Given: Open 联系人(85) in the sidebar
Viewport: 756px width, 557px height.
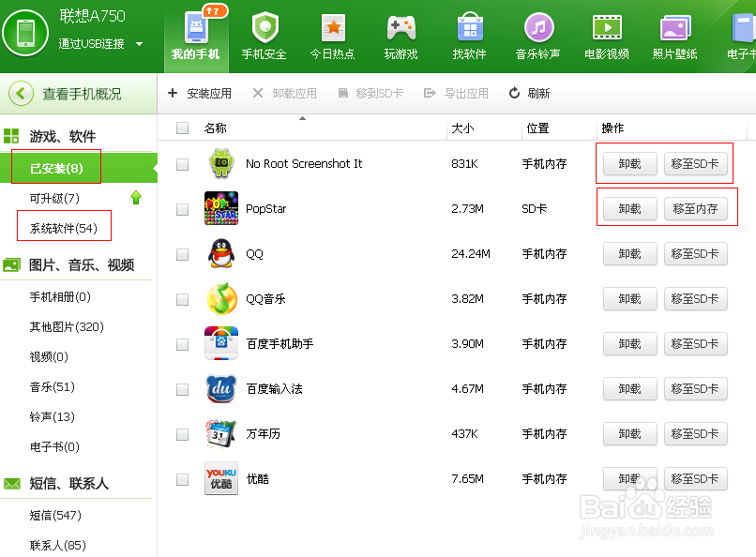Looking at the screenshot, I should pos(58,545).
